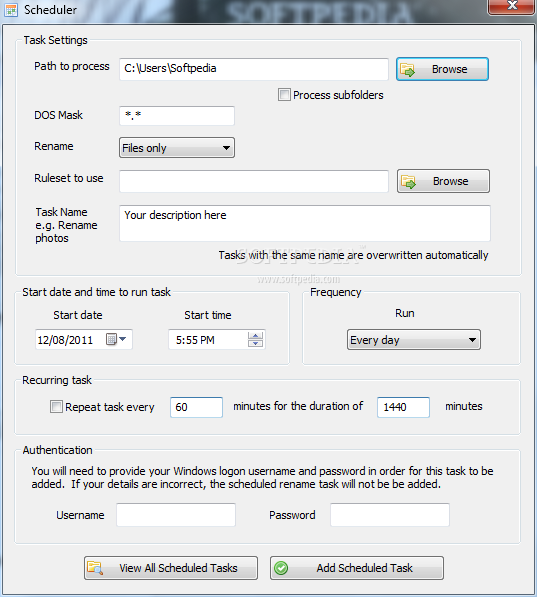Increase start time with up spinner arrow
Viewport: 537px width, 597px height.
(x=256, y=335)
